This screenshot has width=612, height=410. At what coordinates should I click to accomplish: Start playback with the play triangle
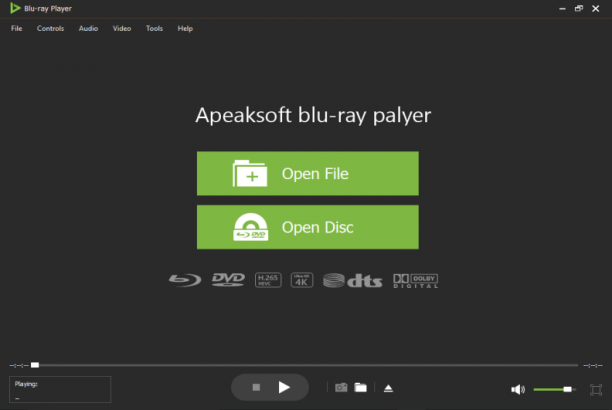coord(284,387)
